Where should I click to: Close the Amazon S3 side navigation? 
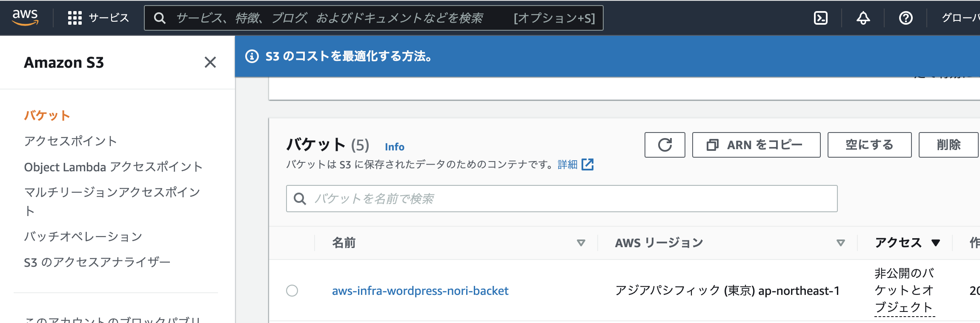[x=210, y=62]
